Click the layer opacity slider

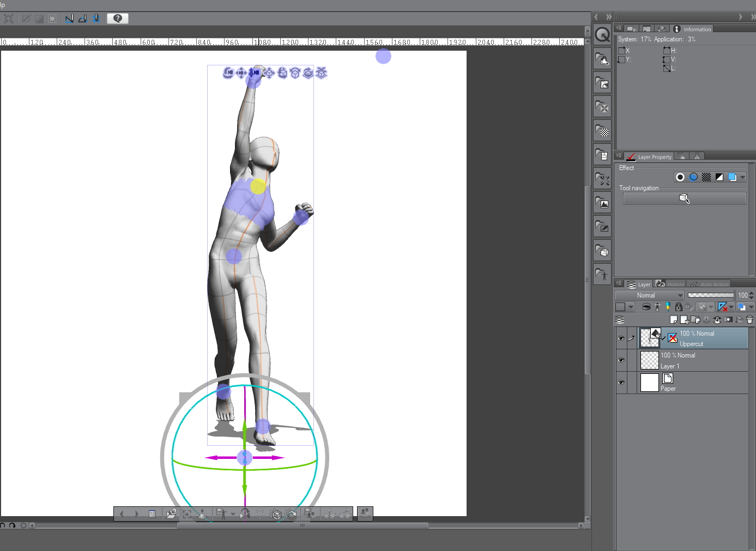[711, 295]
